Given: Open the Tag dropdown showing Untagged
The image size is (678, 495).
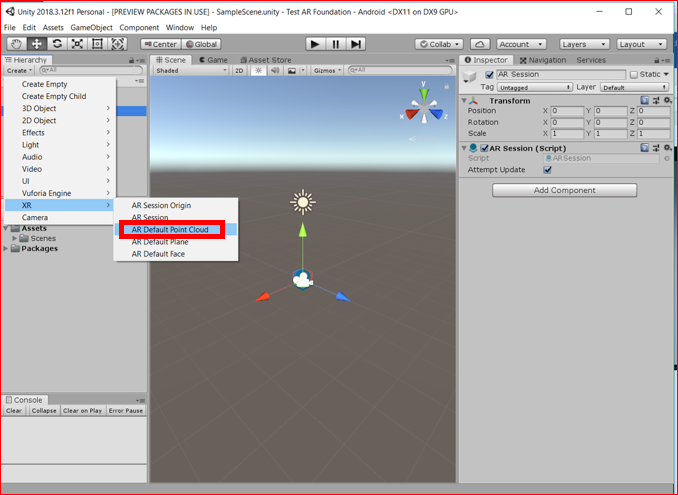Looking at the screenshot, I should [x=535, y=87].
